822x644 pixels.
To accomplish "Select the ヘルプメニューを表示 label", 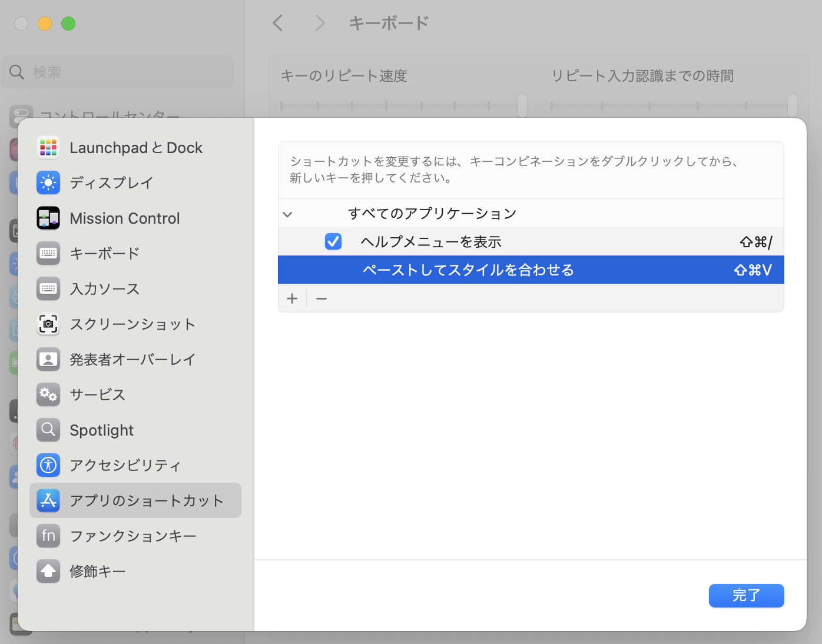I will click(431, 242).
